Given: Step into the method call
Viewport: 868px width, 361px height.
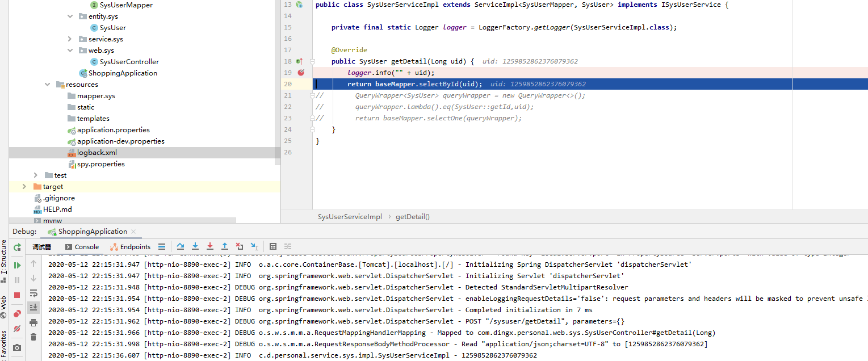Looking at the screenshot, I should [195, 246].
